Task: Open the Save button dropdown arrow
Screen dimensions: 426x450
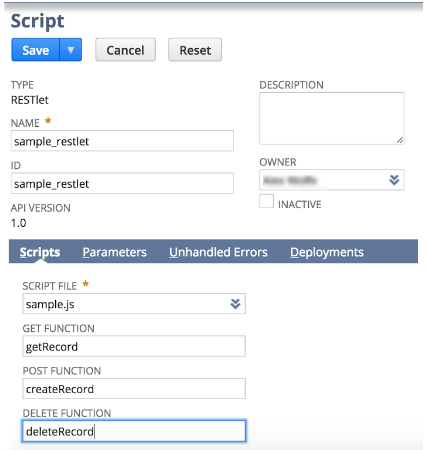Action: [71, 50]
